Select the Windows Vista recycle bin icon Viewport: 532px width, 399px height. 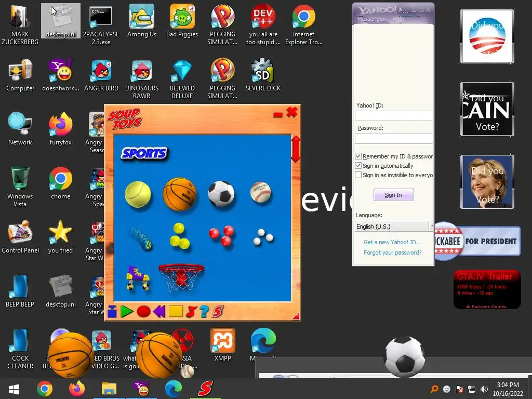click(x=20, y=187)
